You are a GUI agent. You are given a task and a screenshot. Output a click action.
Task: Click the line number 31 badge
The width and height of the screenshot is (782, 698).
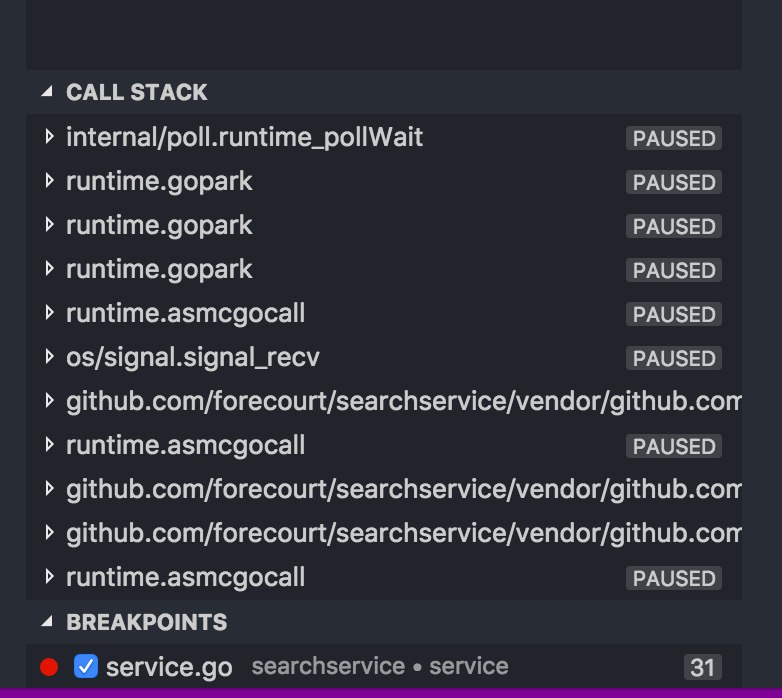click(x=702, y=667)
